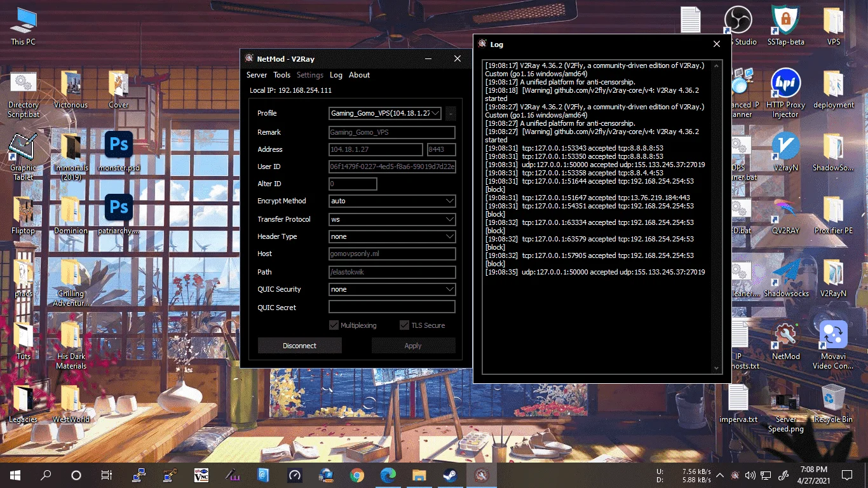This screenshot has width=868, height=488.
Task: Click the Address field with 104.18.1.27
Action: [x=376, y=149]
